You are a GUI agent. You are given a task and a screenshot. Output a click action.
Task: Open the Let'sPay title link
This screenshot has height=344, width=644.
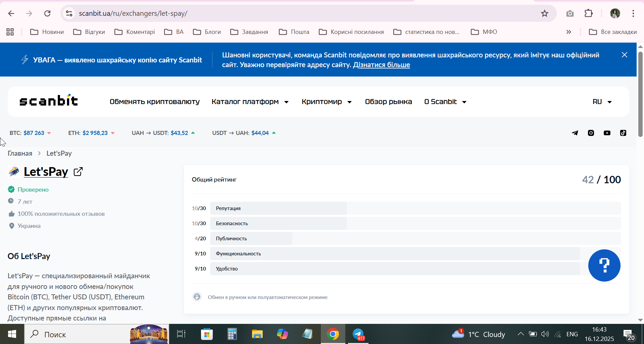tap(46, 171)
